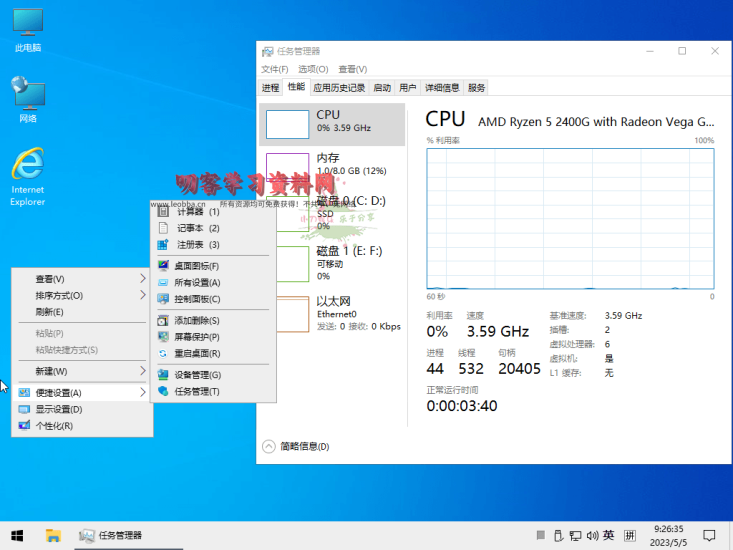Image resolution: width=733 pixels, height=550 pixels.
Task: Click the thread count 532
Action: pos(471,369)
